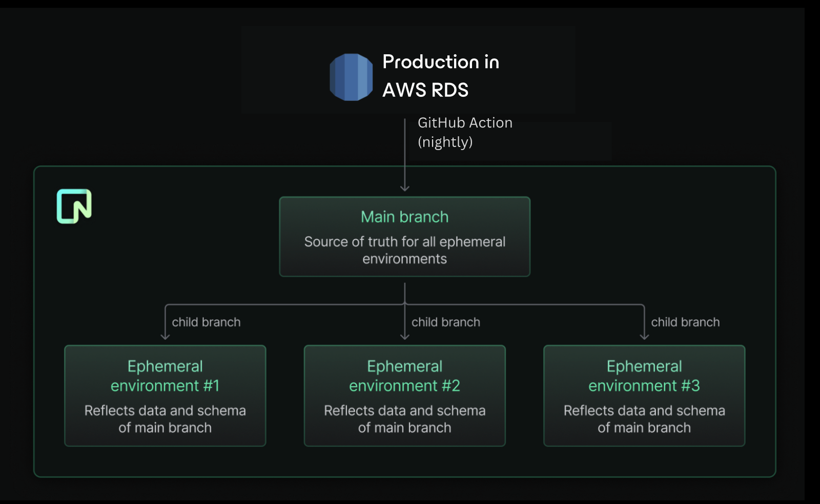Click Source of truth description text
Viewport: 820px width, 504px height.
pos(405,250)
